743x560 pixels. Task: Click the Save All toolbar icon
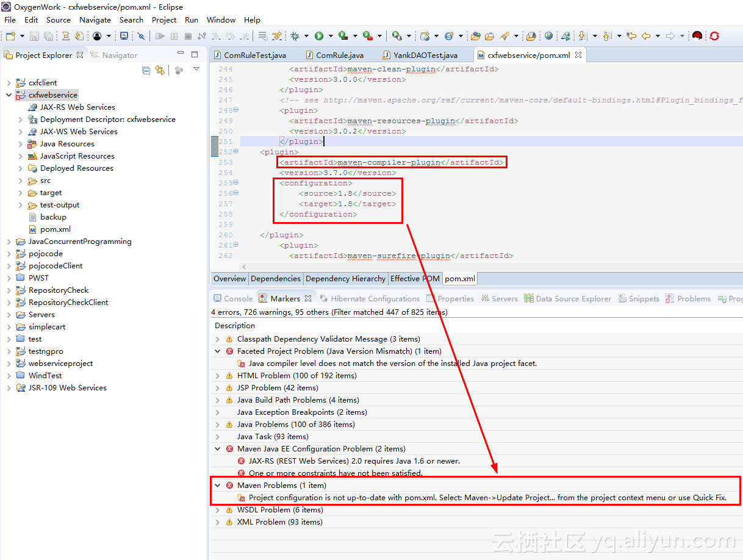48,36
